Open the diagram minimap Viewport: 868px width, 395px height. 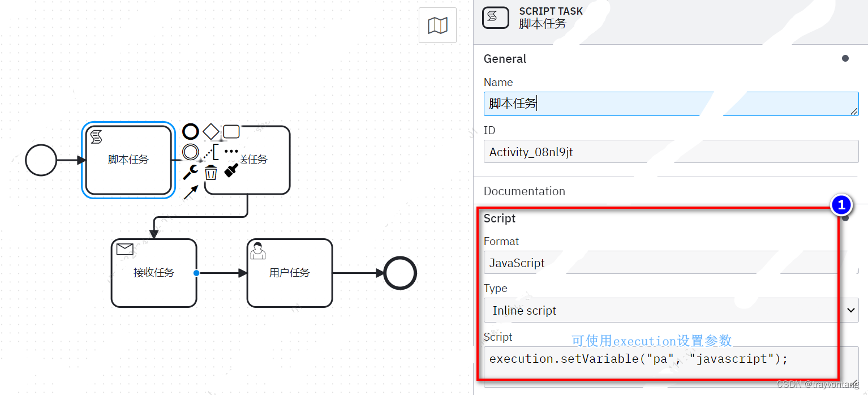pos(437,25)
